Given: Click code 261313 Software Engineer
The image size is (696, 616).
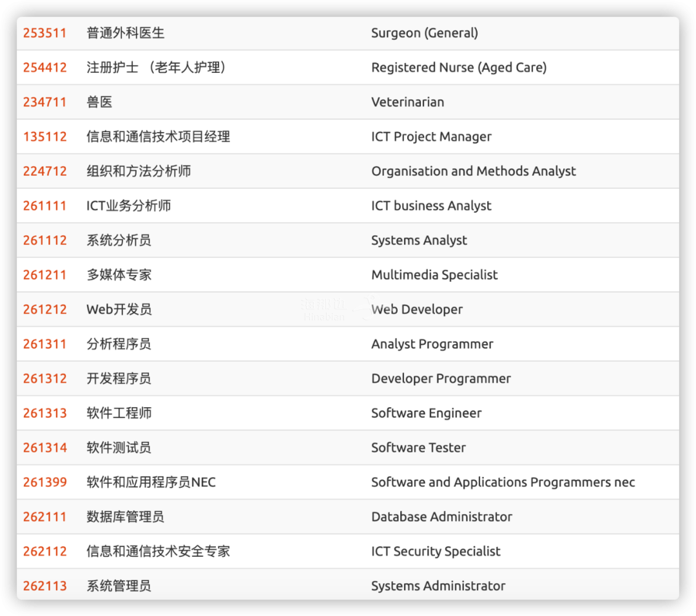Looking at the screenshot, I should pos(45,413).
